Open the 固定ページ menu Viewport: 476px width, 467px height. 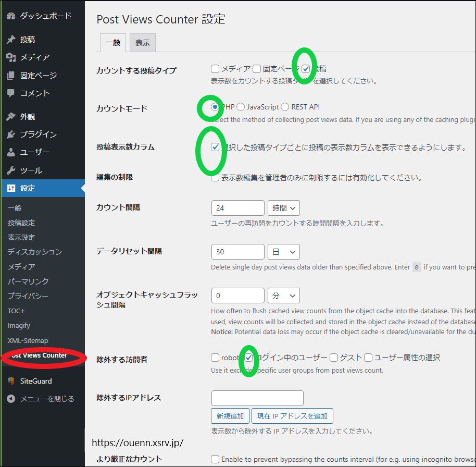[x=43, y=76]
